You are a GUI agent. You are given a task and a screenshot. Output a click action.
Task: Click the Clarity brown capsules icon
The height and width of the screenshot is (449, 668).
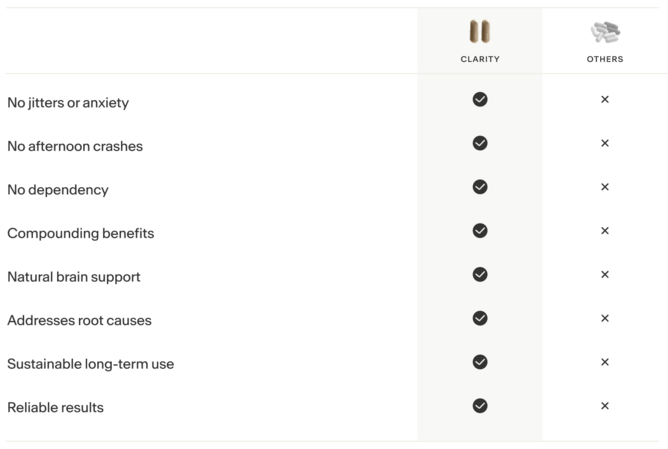480,33
